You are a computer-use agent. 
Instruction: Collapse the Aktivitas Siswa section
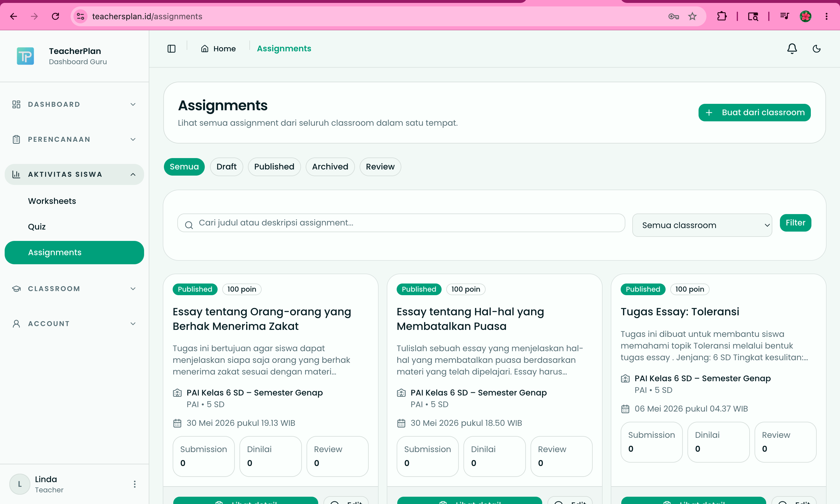click(74, 174)
